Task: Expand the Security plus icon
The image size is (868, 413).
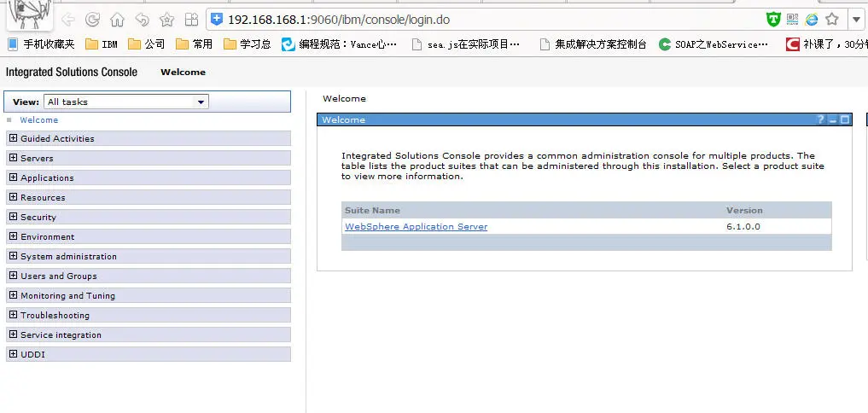Action: point(14,217)
